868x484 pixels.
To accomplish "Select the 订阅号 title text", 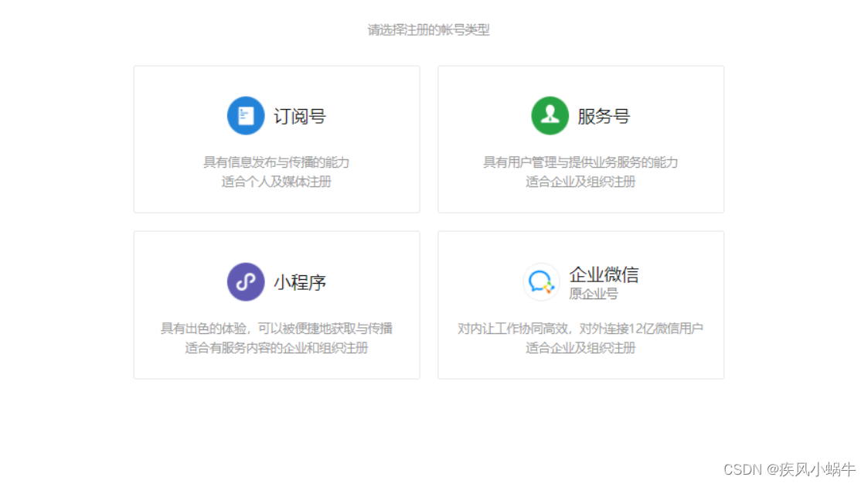I will (300, 116).
